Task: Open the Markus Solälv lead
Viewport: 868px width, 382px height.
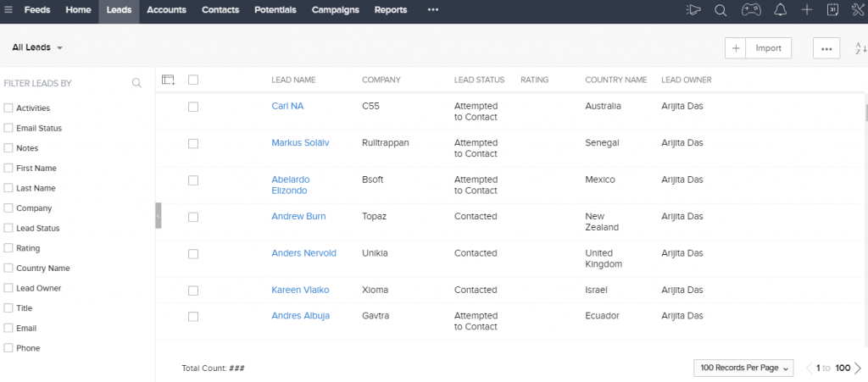Action: (301, 142)
